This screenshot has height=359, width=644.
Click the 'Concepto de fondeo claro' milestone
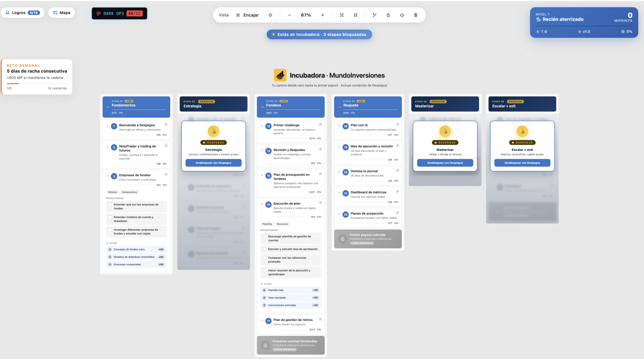[x=136, y=249]
